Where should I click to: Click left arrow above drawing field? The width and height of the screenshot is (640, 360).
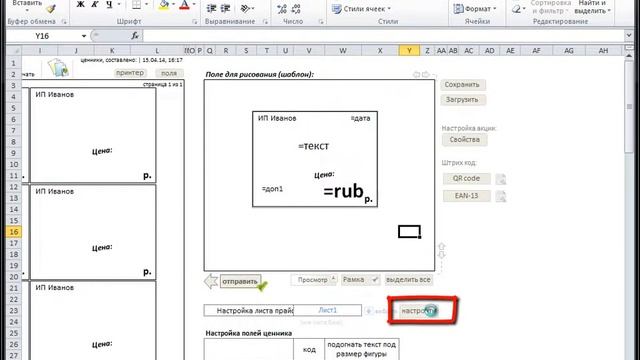pos(416,74)
